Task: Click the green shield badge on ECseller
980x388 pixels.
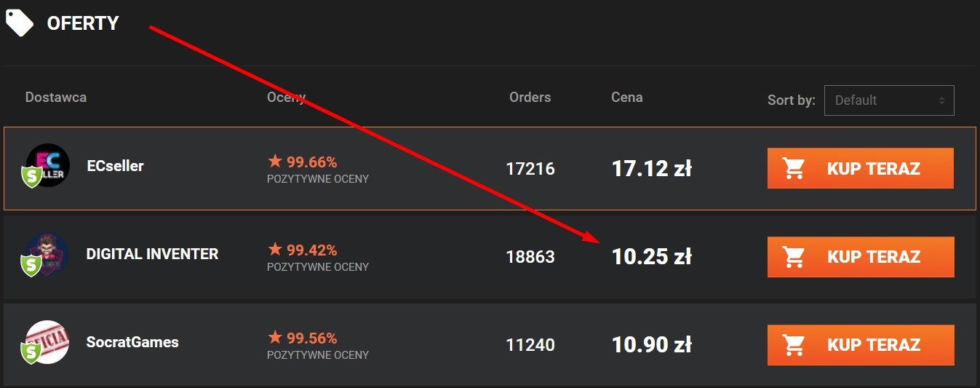Action: (31, 176)
